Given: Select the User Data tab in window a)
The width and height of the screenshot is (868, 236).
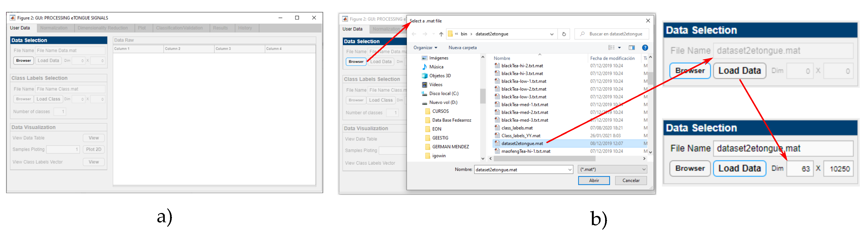Looking at the screenshot, I should (20, 28).
